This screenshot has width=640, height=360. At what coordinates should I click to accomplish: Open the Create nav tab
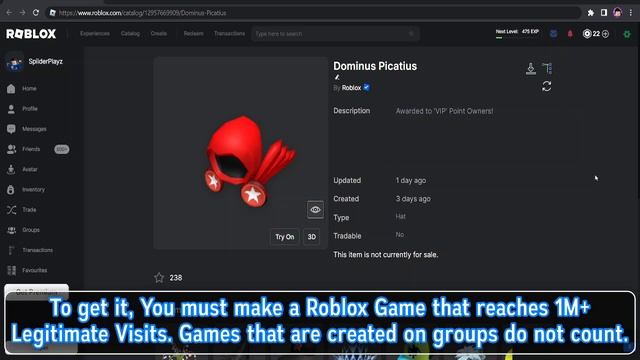tap(158, 34)
